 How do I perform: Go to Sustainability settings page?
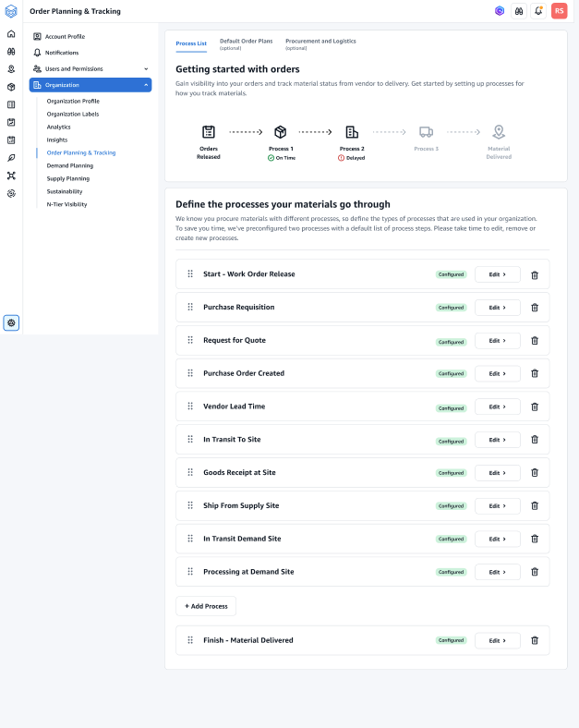click(x=65, y=191)
